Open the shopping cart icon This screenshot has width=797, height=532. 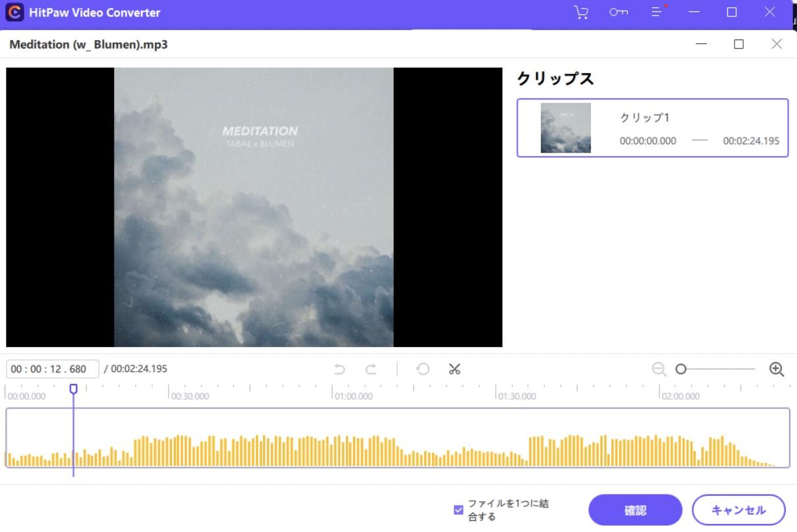tap(580, 13)
